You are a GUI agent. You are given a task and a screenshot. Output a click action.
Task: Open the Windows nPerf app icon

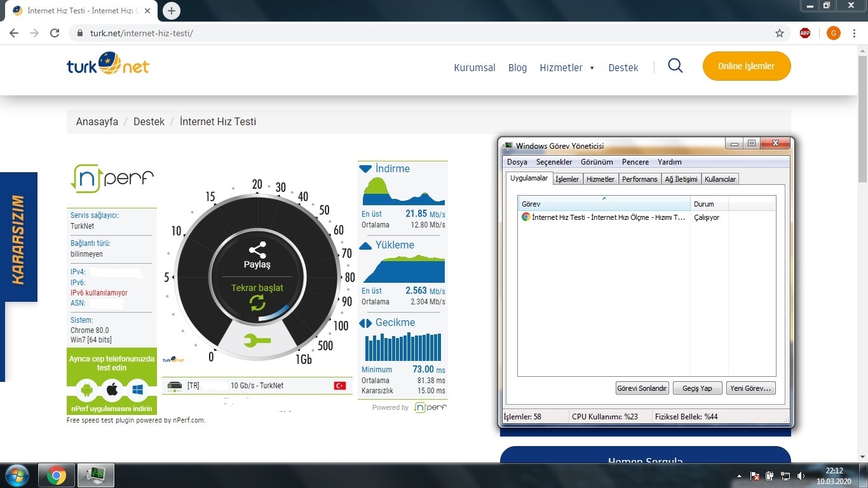pyautogui.click(x=137, y=389)
